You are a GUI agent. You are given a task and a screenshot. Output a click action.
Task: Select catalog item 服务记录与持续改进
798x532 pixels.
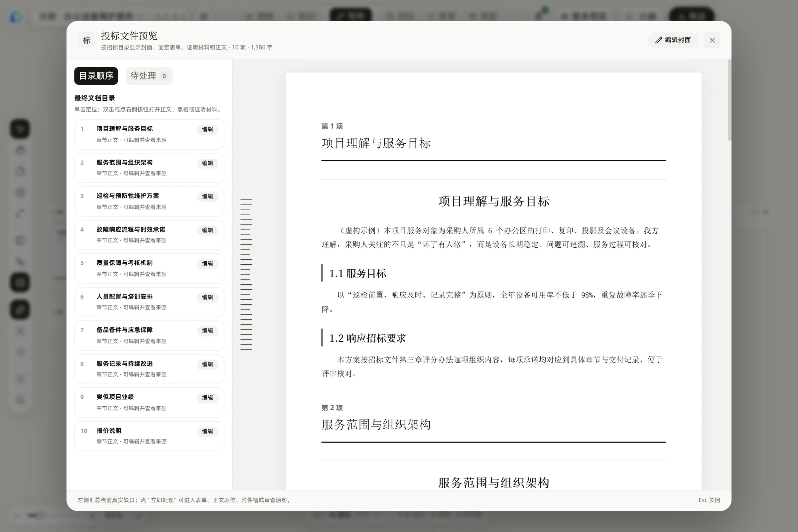tap(149, 369)
